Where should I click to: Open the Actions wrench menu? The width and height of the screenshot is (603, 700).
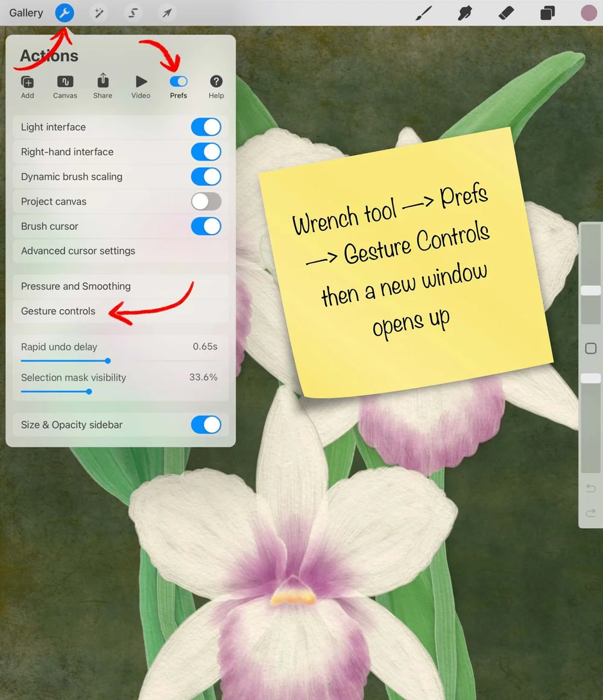(65, 13)
